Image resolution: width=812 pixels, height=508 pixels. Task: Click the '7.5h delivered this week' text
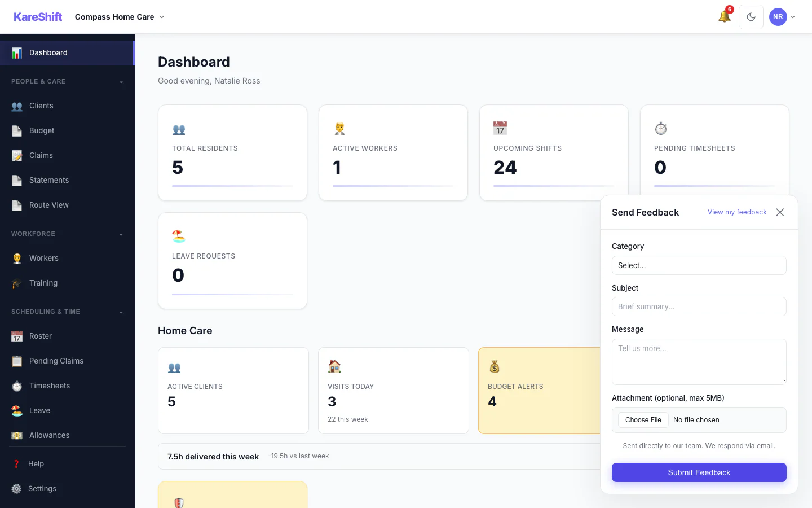(213, 457)
